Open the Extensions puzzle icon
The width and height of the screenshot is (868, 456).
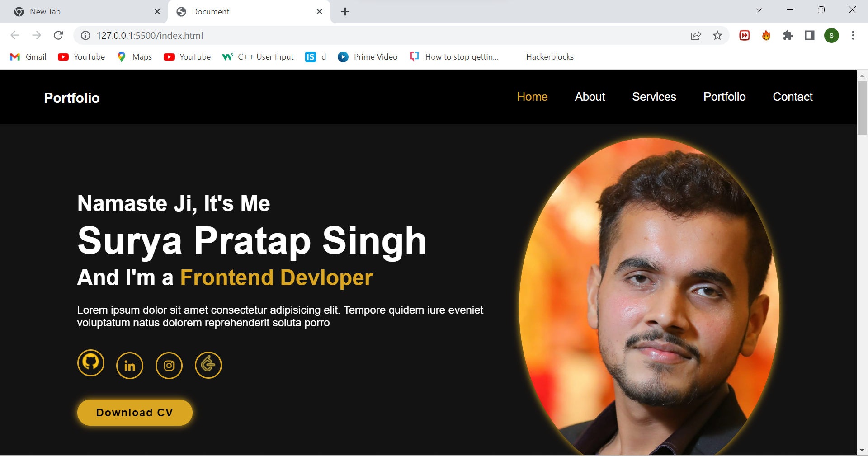coord(788,35)
